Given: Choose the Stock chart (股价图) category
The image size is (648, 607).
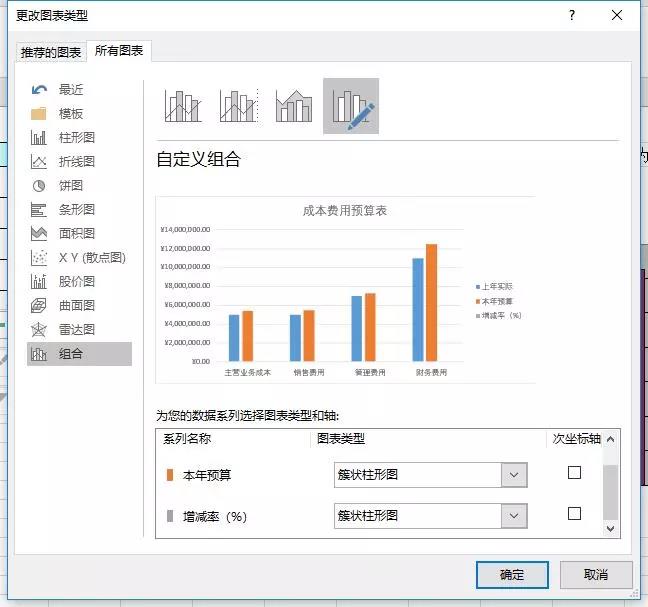Looking at the screenshot, I should point(76,282).
